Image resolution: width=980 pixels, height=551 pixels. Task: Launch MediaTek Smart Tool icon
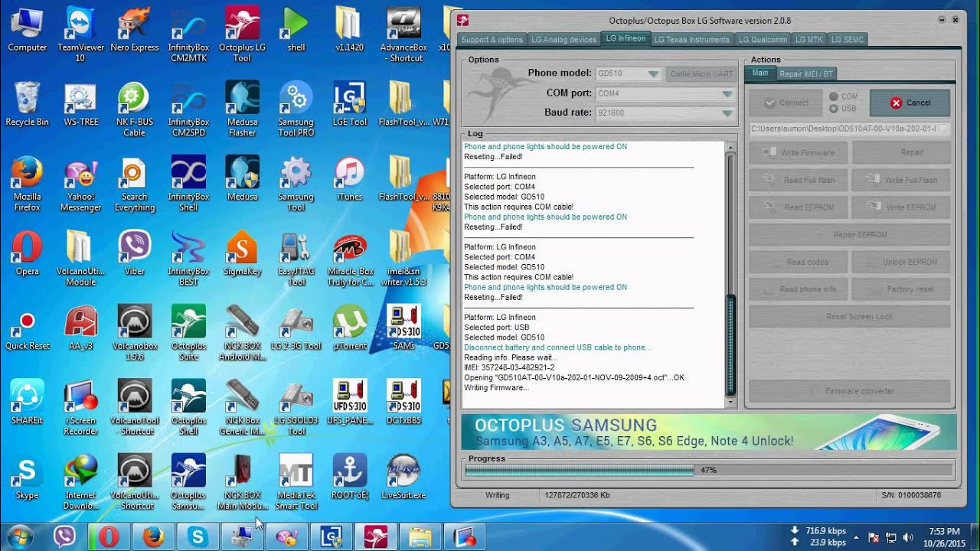[x=296, y=483]
